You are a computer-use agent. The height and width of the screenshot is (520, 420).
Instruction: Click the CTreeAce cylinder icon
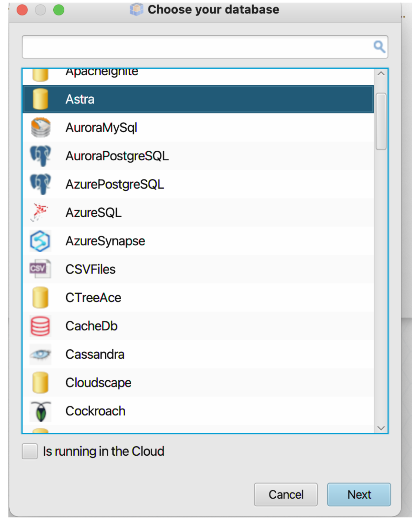[x=40, y=298]
